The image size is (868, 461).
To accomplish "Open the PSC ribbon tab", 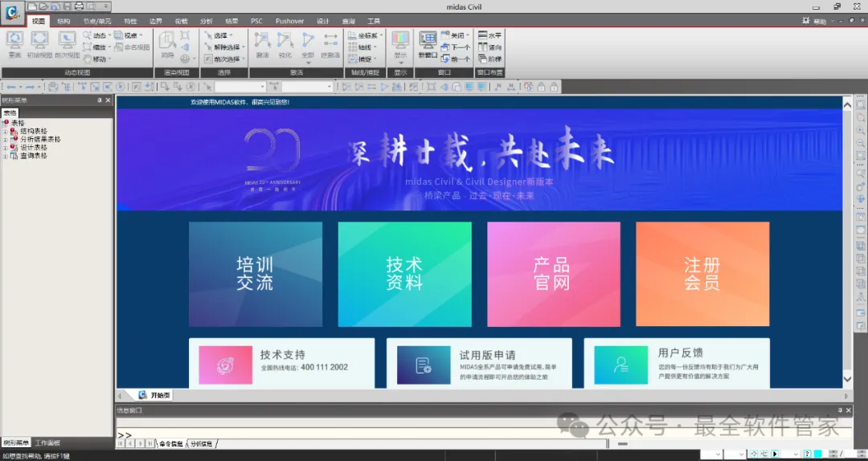I will (257, 21).
